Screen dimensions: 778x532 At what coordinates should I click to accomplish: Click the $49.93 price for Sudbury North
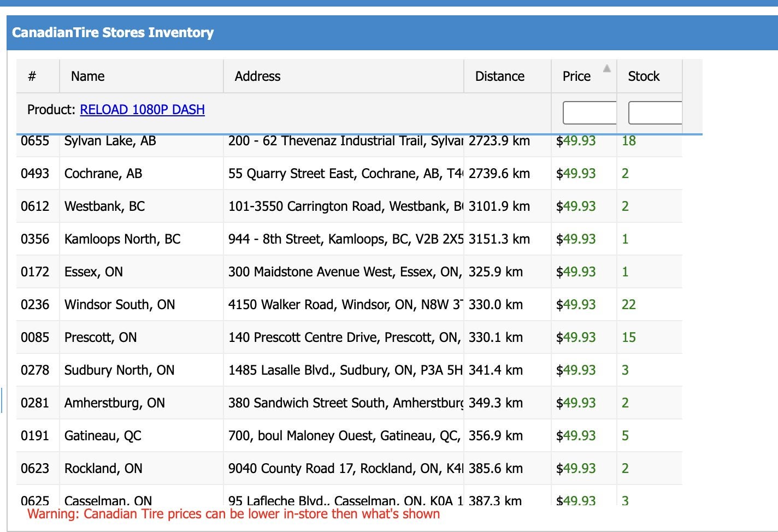576,370
